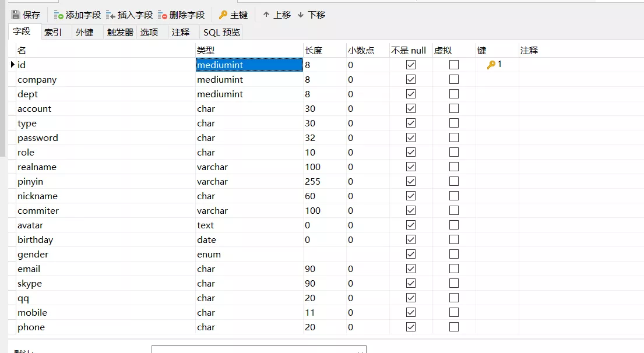Click the Primary Key (主键) key icon
Image resolution: width=644 pixels, height=353 pixels.
point(223,15)
